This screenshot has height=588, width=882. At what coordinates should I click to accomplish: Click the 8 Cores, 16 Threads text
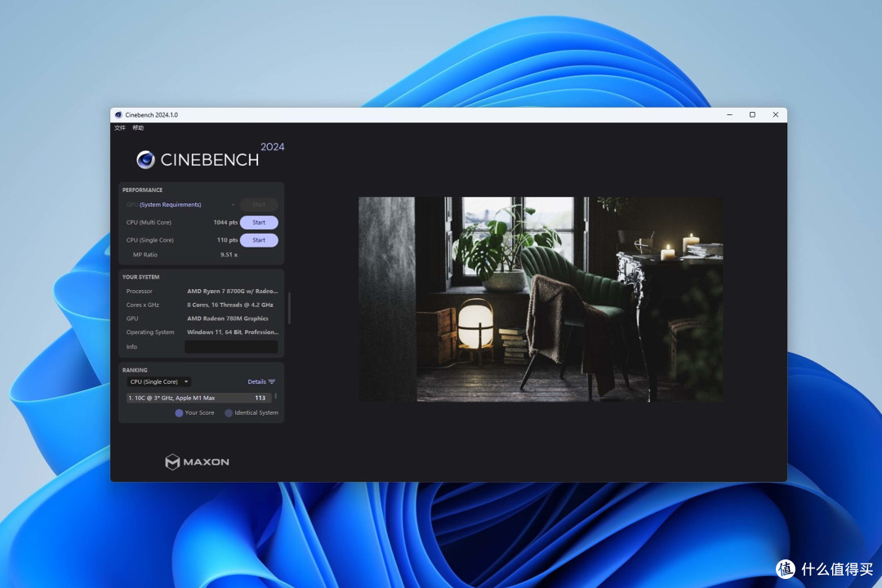pos(230,305)
